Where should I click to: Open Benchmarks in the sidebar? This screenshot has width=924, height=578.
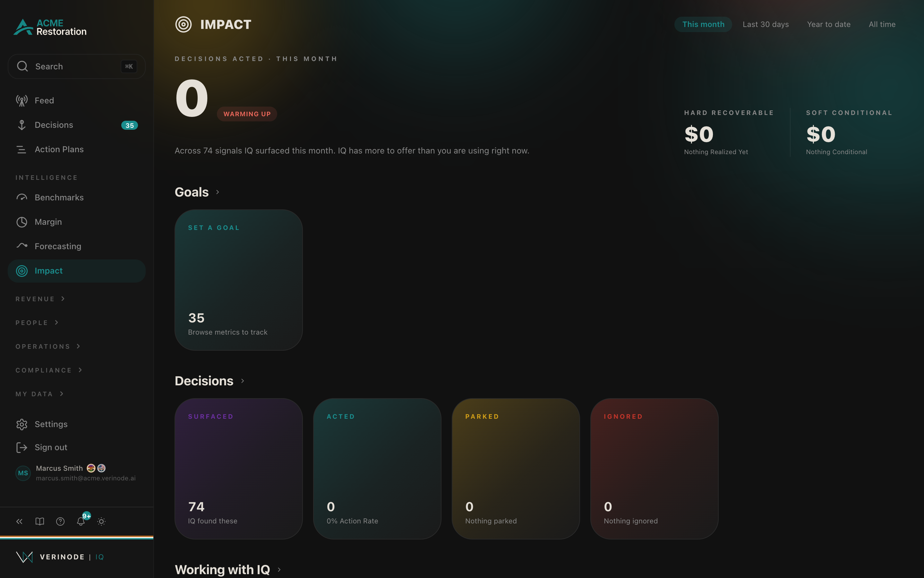(76, 197)
